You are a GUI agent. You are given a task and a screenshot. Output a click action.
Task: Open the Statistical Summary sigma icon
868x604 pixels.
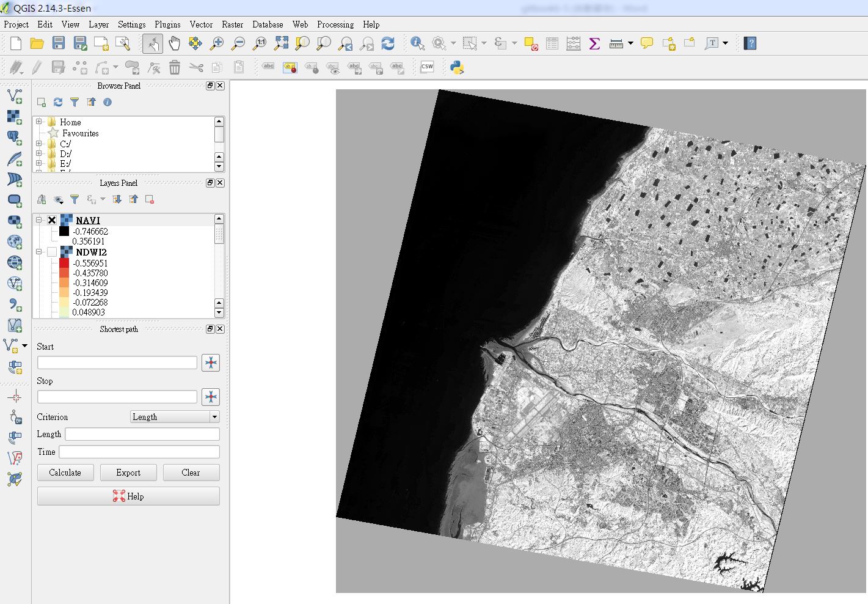(594, 43)
